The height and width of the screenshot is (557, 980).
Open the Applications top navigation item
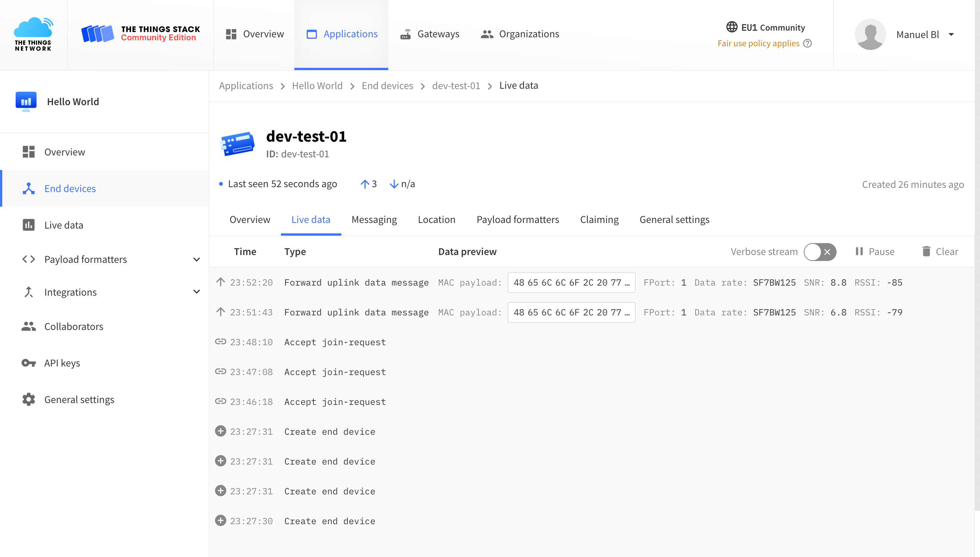341,34
